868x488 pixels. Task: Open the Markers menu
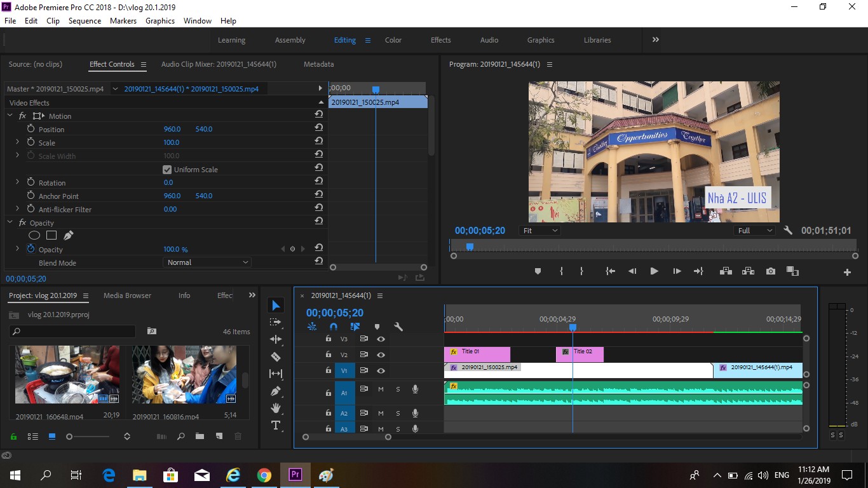pos(123,20)
